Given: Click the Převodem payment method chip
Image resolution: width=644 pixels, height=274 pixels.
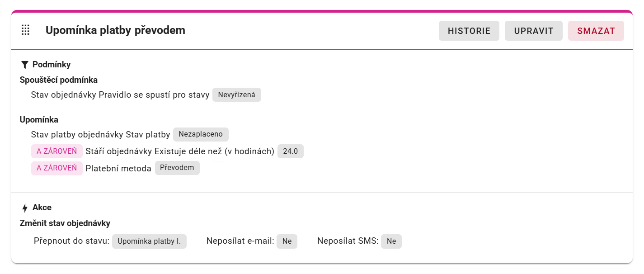Looking at the screenshot, I should (177, 168).
